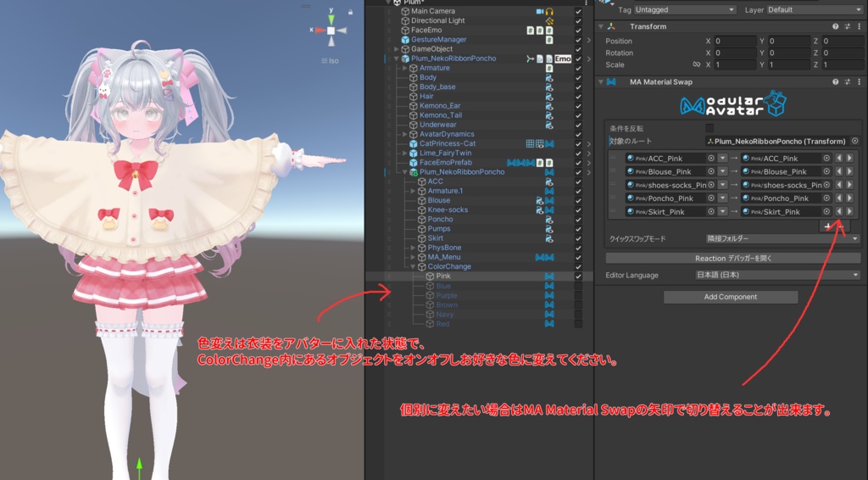Open Transform component help icon

click(835, 26)
